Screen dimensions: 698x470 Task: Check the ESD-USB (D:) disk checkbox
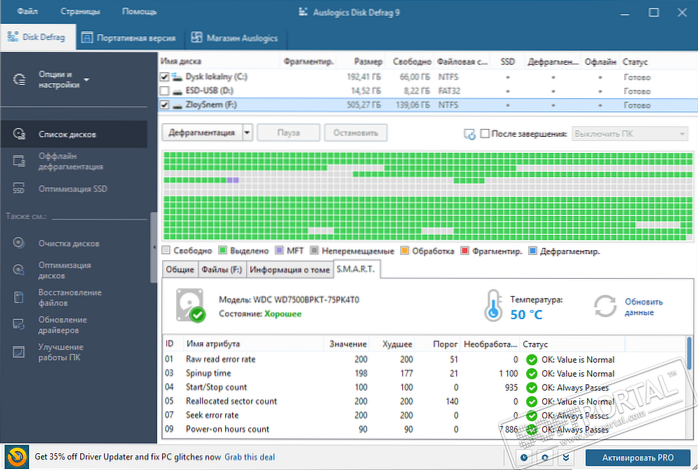[x=166, y=90]
